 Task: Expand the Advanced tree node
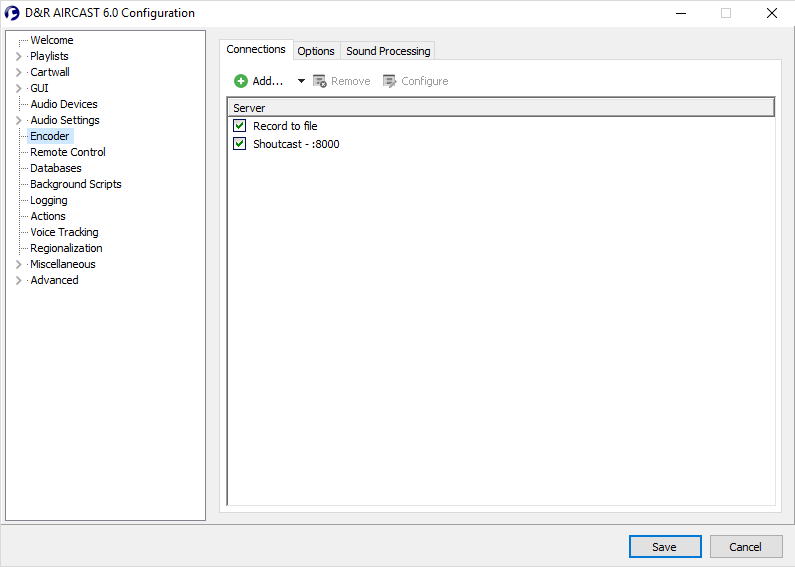pos(19,280)
